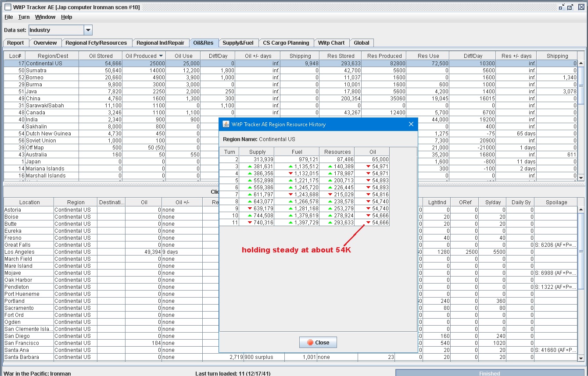Select the Great Falls location row
The image size is (588, 376).
pyautogui.click(x=291, y=245)
